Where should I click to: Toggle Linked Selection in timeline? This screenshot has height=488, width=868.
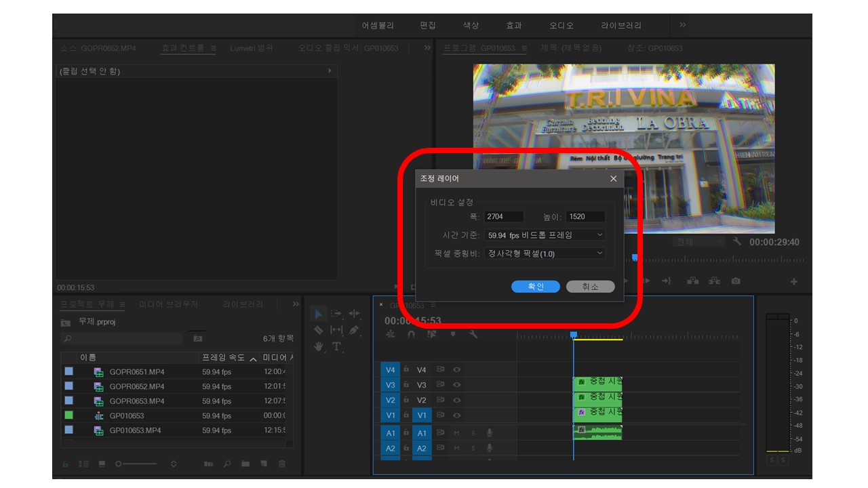432,334
